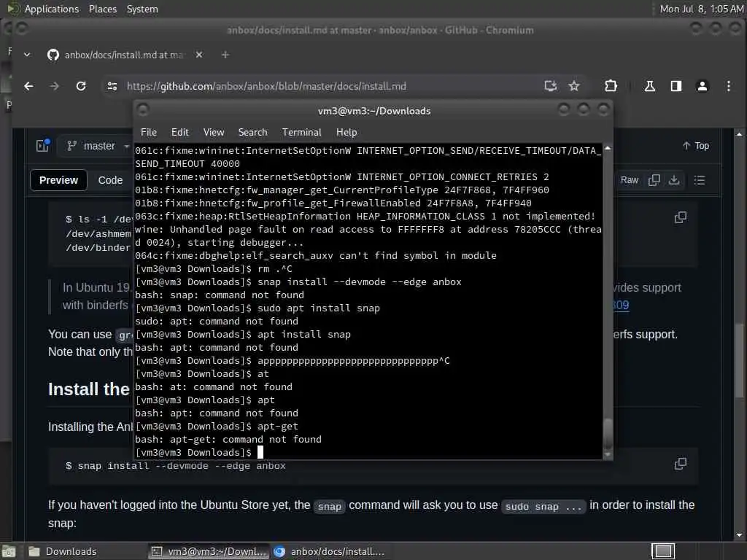Copy the snap install code block

click(x=681, y=464)
